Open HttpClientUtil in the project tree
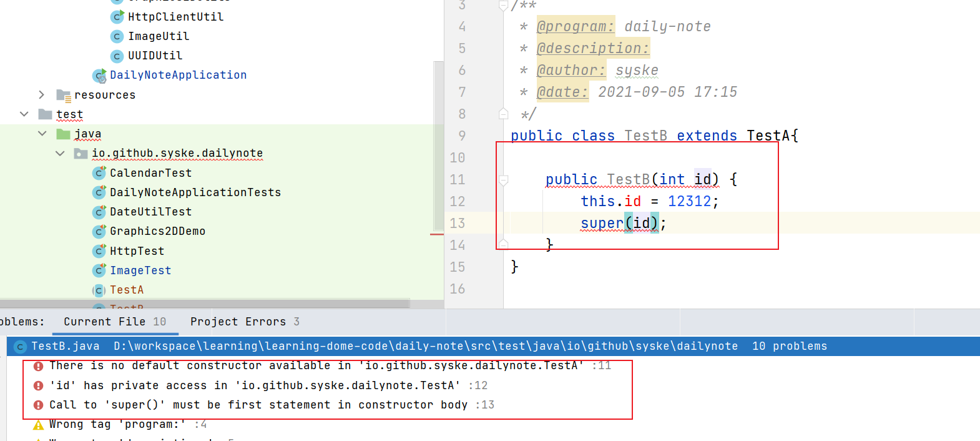 point(175,17)
